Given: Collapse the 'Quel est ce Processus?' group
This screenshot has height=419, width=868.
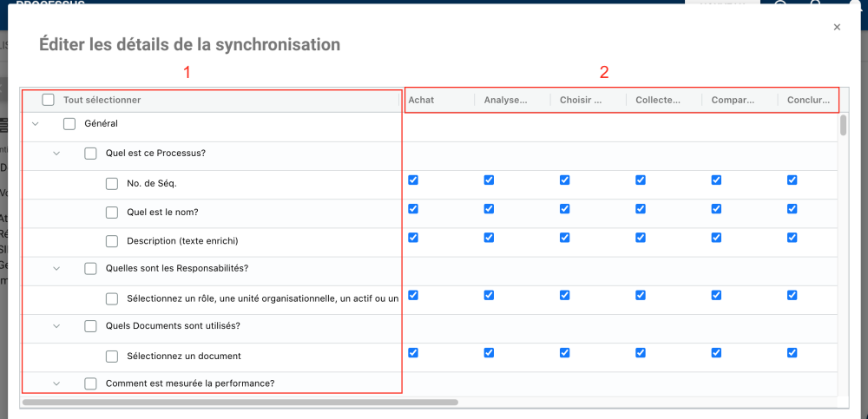Looking at the screenshot, I should tap(56, 154).
